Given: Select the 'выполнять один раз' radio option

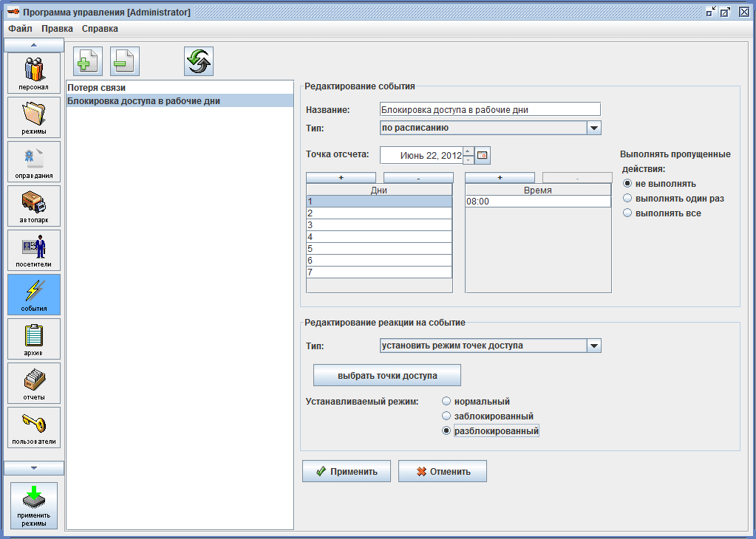Looking at the screenshot, I should point(628,199).
